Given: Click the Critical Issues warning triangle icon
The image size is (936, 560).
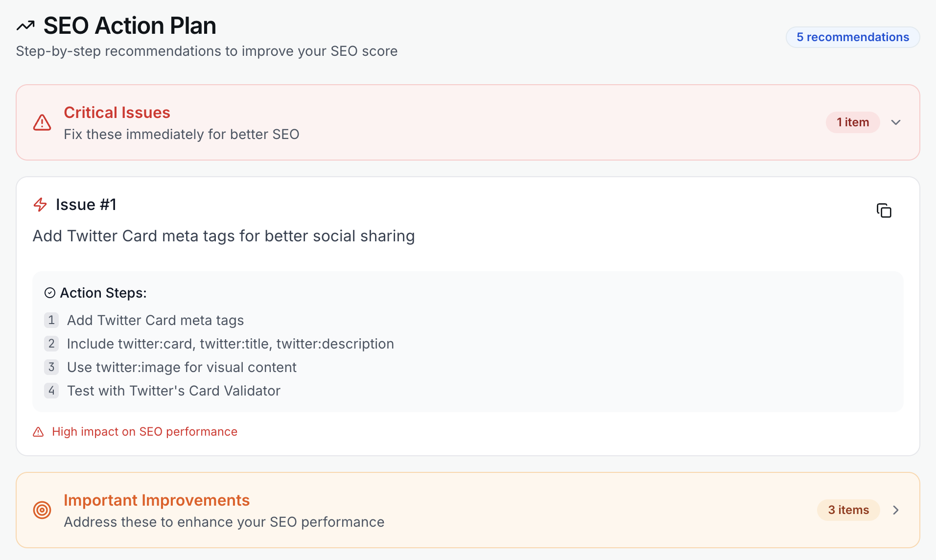Looking at the screenshot, I should pyautogui.click(x=42, y=122).
